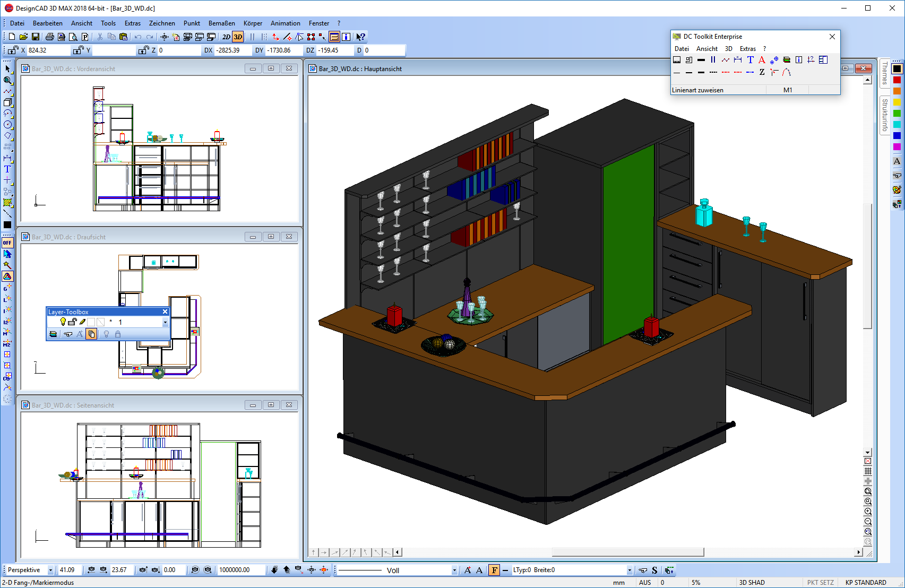This screenshot has height=588, width=905.
Task: Click zoom-in magnifier beside main view scrollbar
Action: coord(868,512)
